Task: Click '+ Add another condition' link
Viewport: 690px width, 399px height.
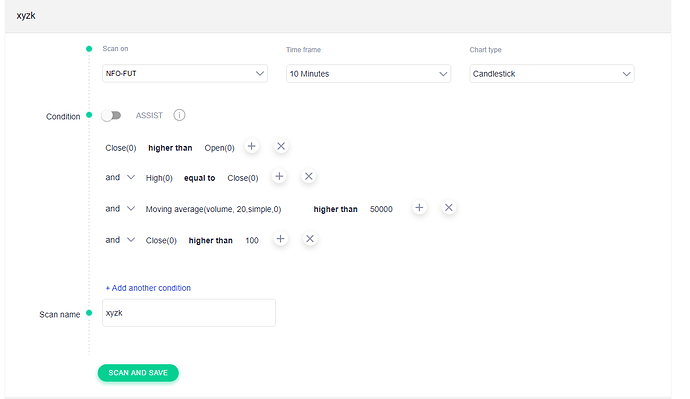Action: point(148,288)
